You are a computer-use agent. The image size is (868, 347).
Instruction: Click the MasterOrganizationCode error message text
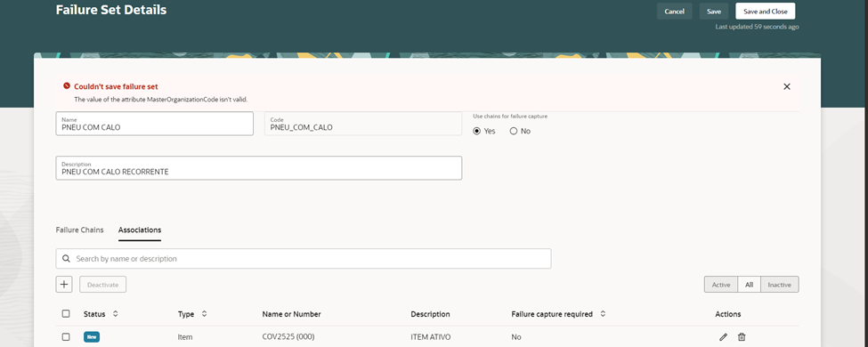coord(161,100)
